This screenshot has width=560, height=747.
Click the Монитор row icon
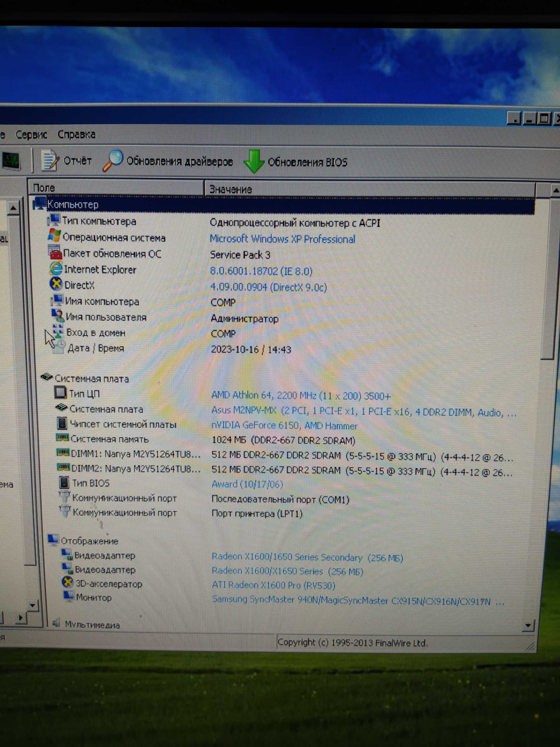pyautogui.click(x=69, y=596)
